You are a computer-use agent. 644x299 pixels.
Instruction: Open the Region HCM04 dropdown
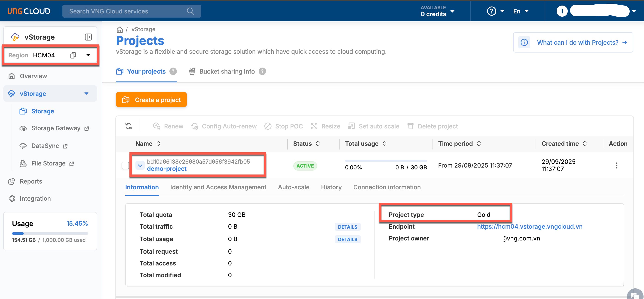coord(88,55)
